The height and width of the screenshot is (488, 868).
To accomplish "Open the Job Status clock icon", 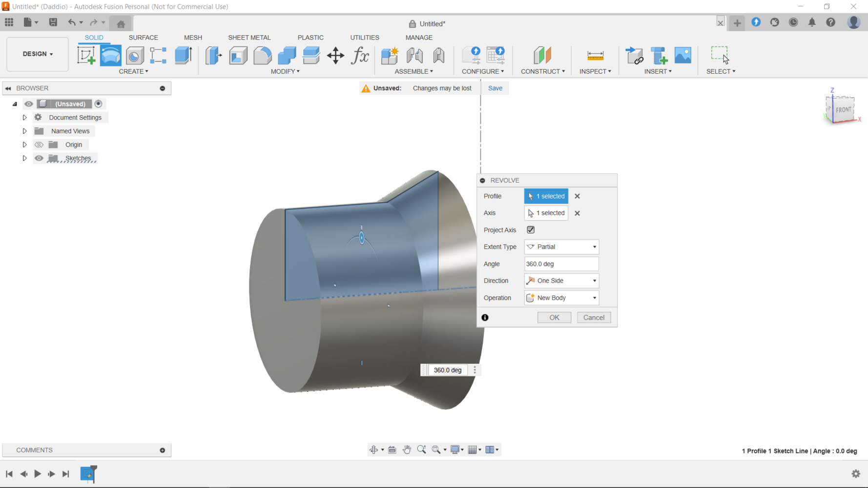I will [793, 22].
